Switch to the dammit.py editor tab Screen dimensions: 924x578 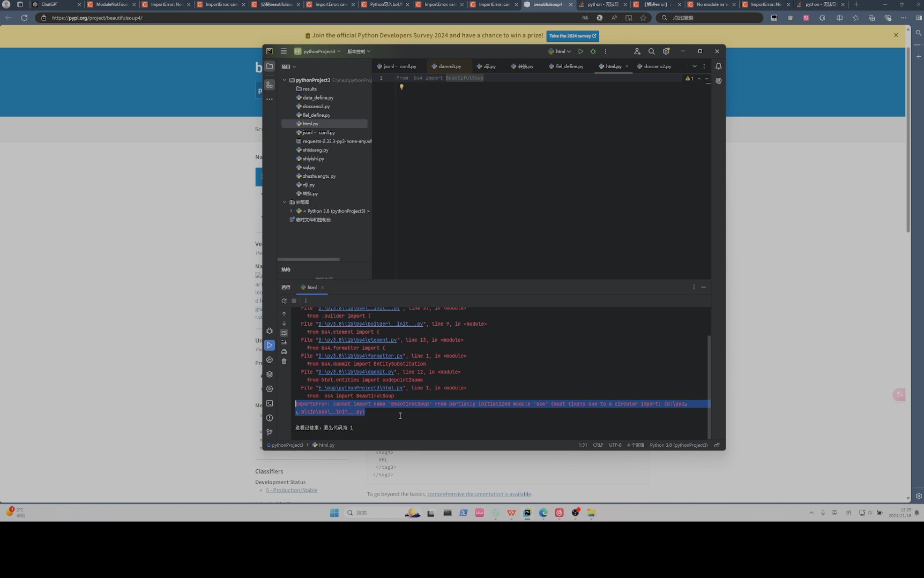[449, 66]
